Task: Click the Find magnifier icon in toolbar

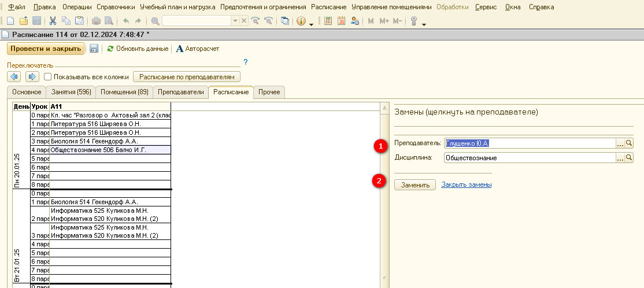Action: pos(156,21)
